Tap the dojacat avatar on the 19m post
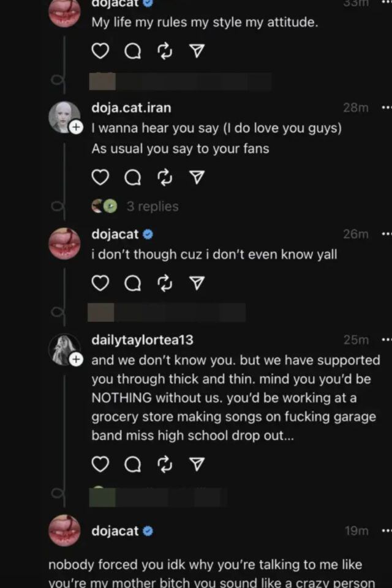The width and height of the screenshot is (392, 588). pyautogui.click(x=64, y=531)
